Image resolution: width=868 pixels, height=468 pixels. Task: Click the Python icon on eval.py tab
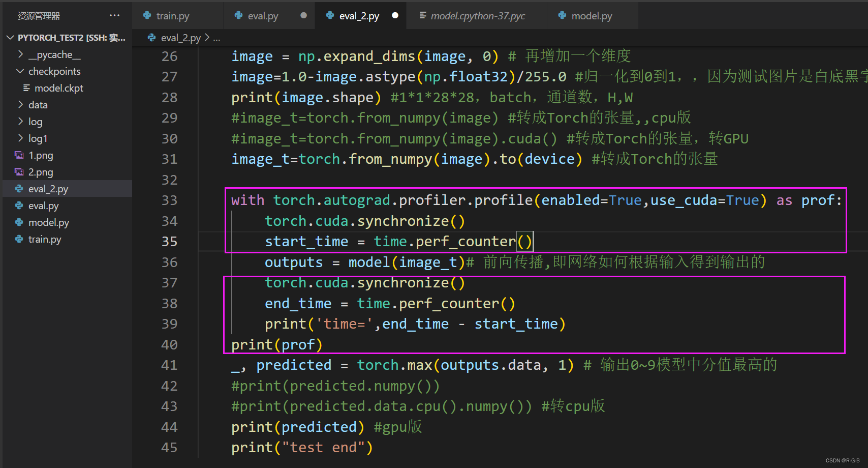pos(238,16)
